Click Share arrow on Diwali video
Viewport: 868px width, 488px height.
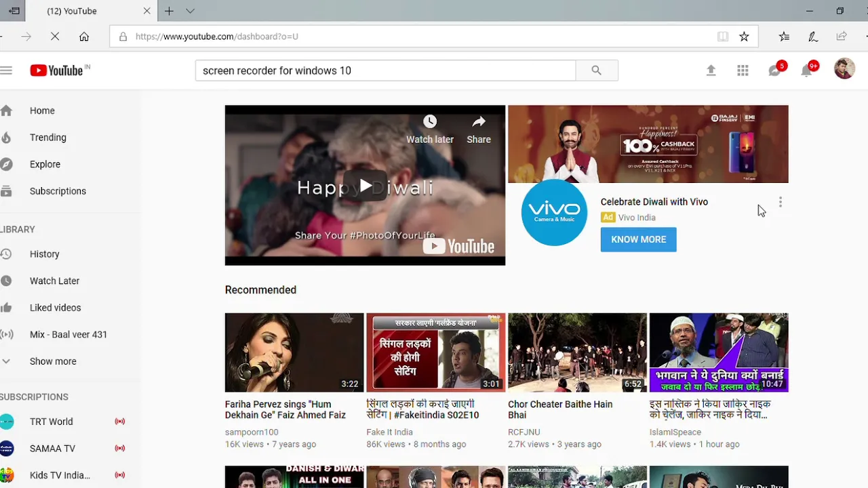[x=479, y=122]
